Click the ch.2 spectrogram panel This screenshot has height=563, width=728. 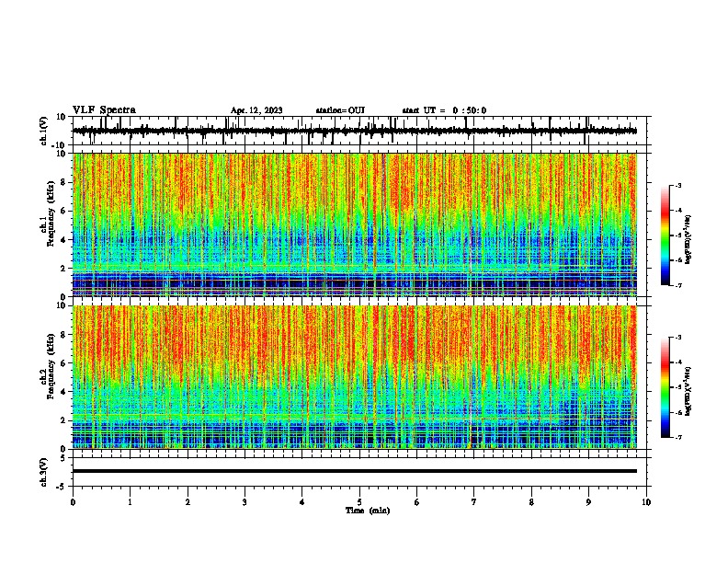click(354, 377)
